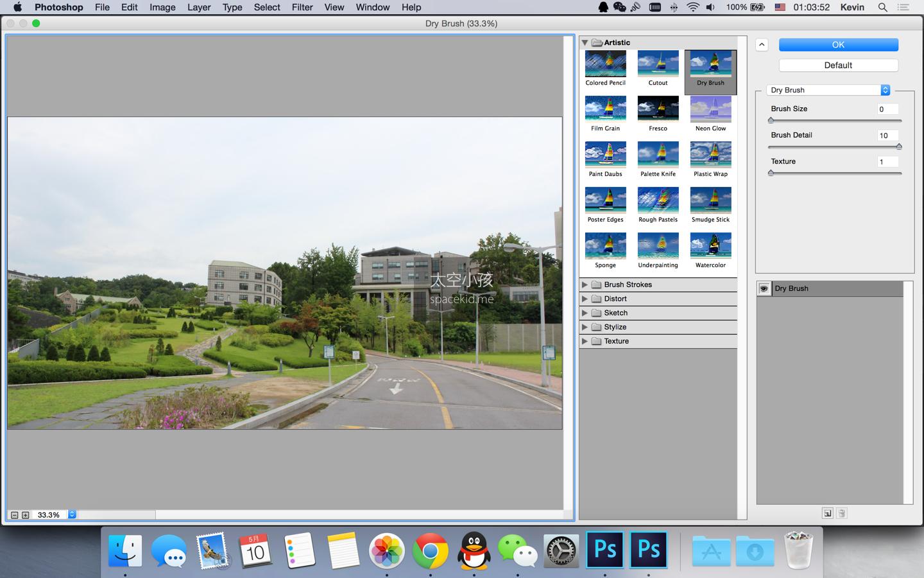Open Spotlight search in the menu bar

coord(883,8)
